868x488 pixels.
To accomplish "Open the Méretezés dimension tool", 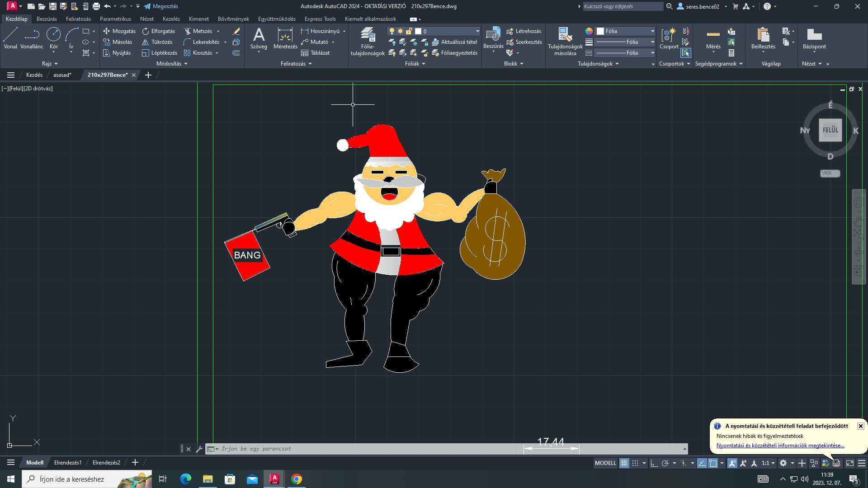I will 285,38.
